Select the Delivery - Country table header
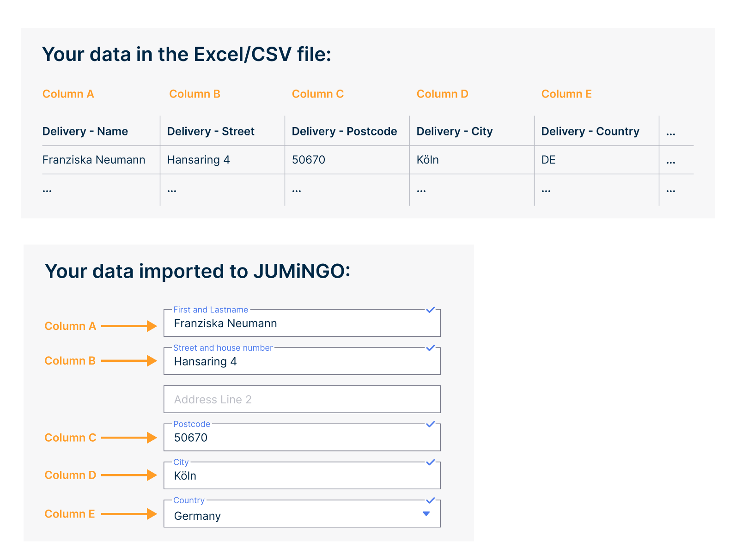 [x=590, y=132]
